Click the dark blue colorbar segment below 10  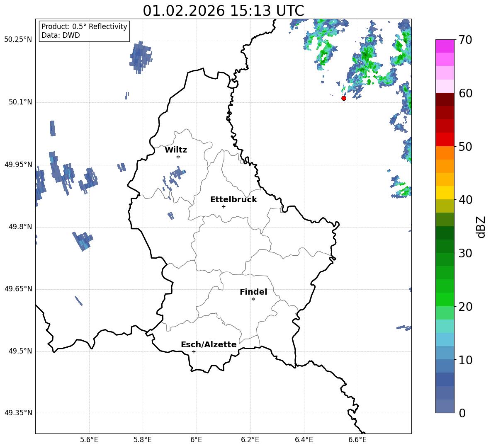(x=445, y=379)
